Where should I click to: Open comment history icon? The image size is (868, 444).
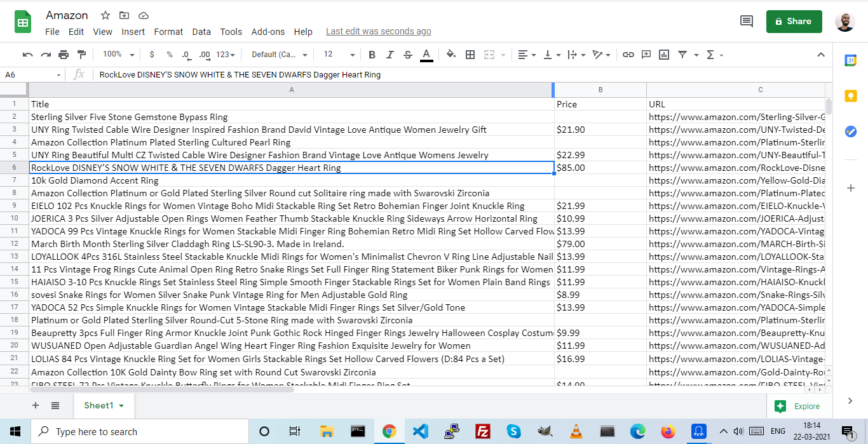point(747,22)
